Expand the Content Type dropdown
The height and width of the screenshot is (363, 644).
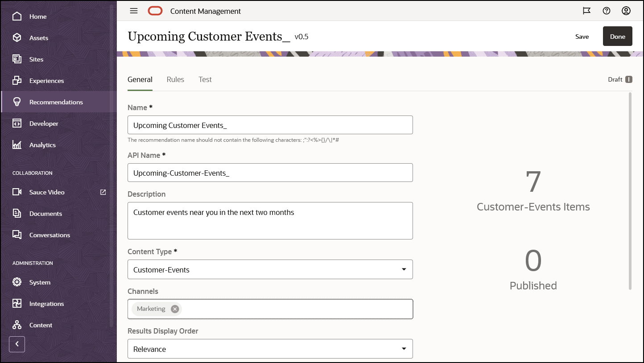click(x=404, y=269)
